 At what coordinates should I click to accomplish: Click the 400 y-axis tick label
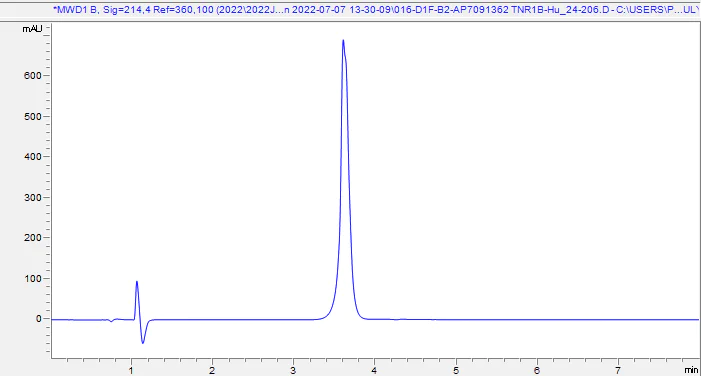pos(33,156)
